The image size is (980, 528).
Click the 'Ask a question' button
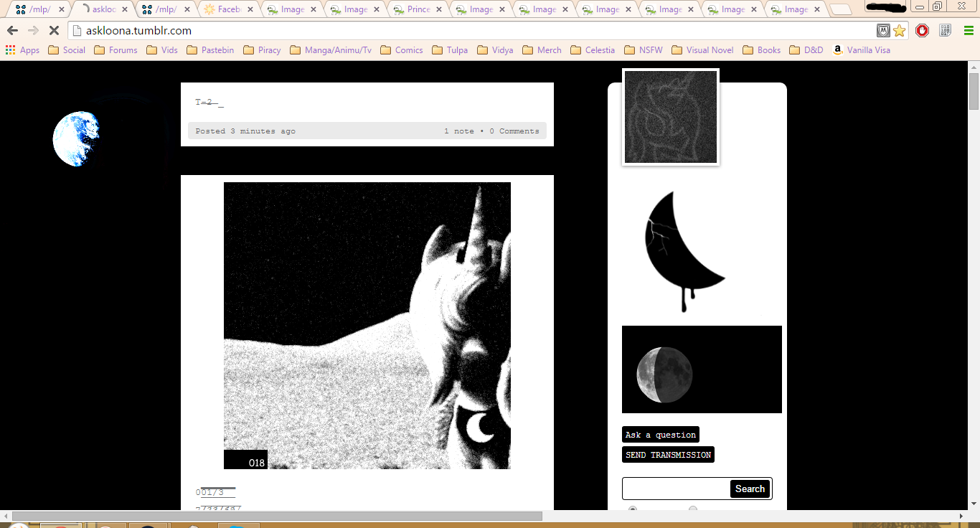tap(661, 435)
